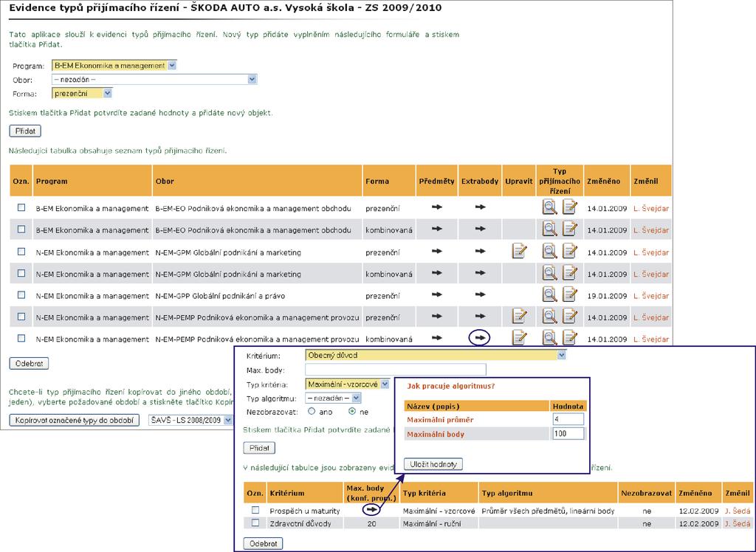Tick the checkbox for B-EM-EO kombinovaná row
The width and height of the screenshot is (756, 552).
click(21, 230)
